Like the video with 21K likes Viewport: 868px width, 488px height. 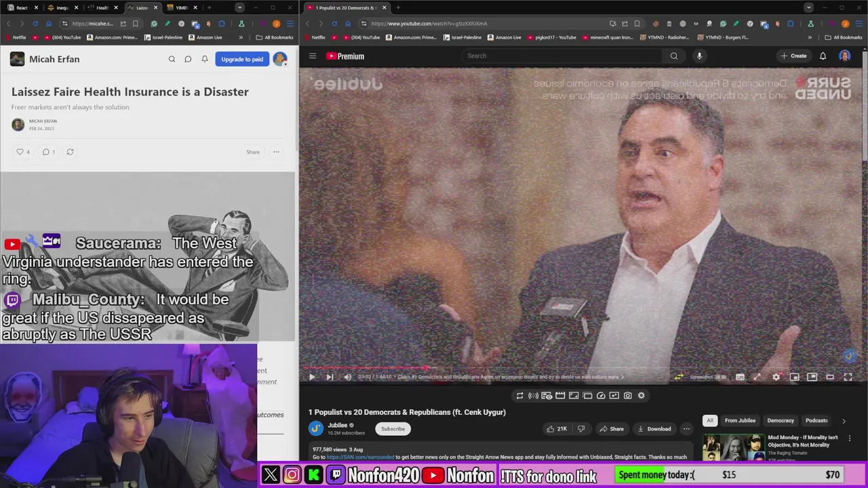click(x=557, y=428)
